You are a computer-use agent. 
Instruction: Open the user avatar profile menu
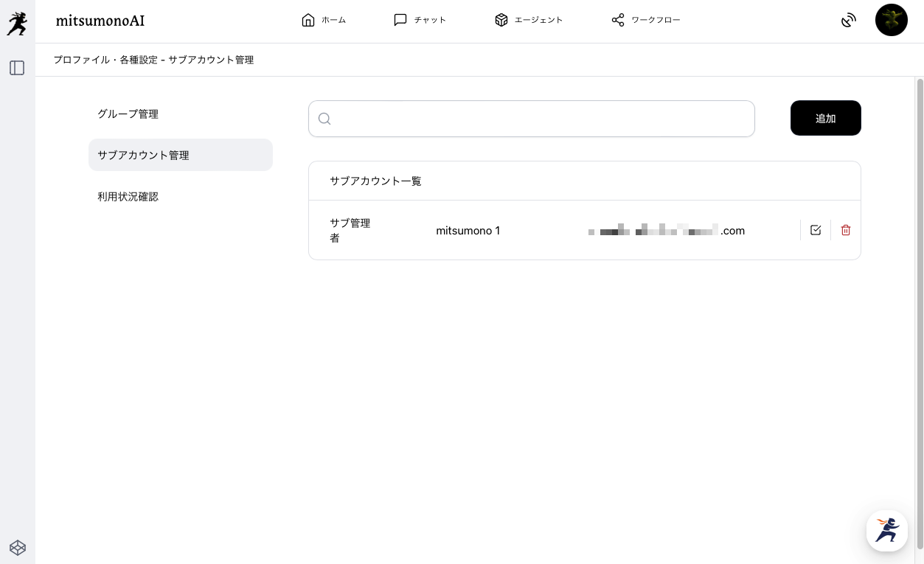point(891,20)
